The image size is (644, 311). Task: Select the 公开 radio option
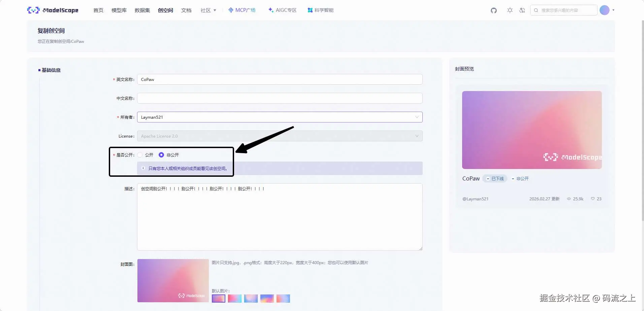coord(140,155)
